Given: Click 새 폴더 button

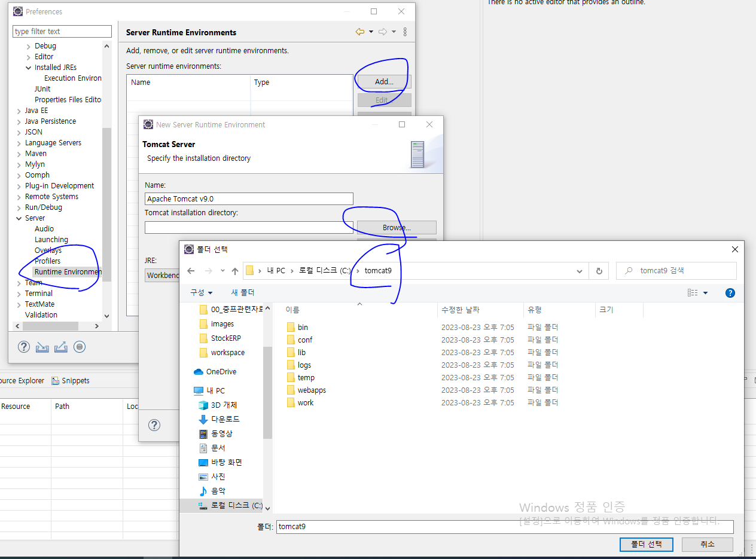Looking at the screenshot, I should (x=243, y=293).
